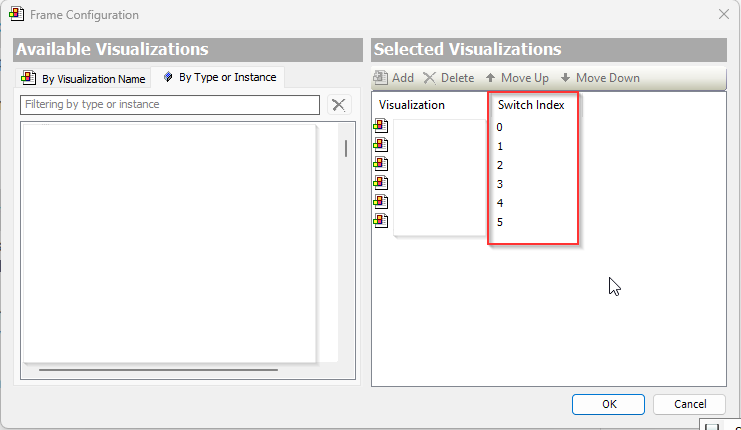Click visualization icon for switch index 3
The image size is (741, 430).
click(381, 183)
